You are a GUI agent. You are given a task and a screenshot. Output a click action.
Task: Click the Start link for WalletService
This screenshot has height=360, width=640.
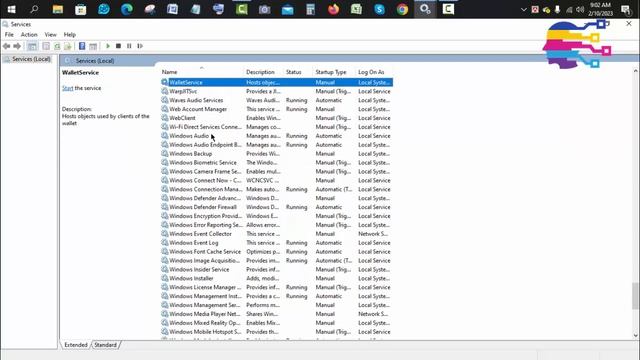click(67, 88)
